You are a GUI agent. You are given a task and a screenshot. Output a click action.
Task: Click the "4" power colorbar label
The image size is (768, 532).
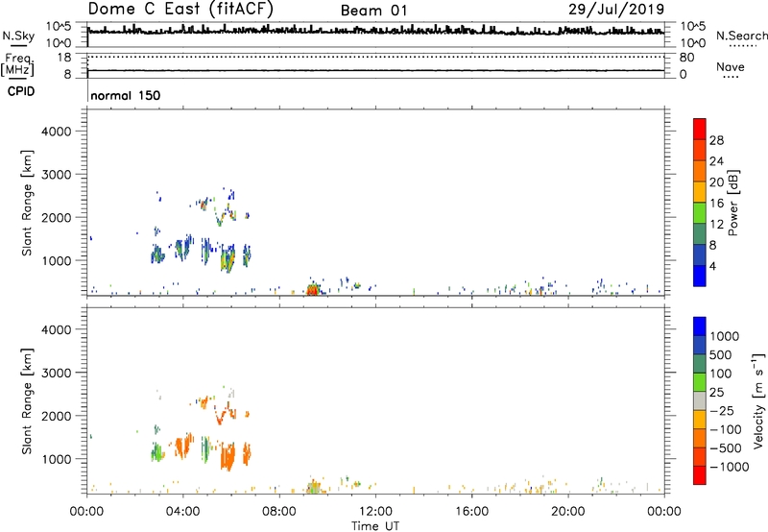pyautogui.click(x=713, y=266)
